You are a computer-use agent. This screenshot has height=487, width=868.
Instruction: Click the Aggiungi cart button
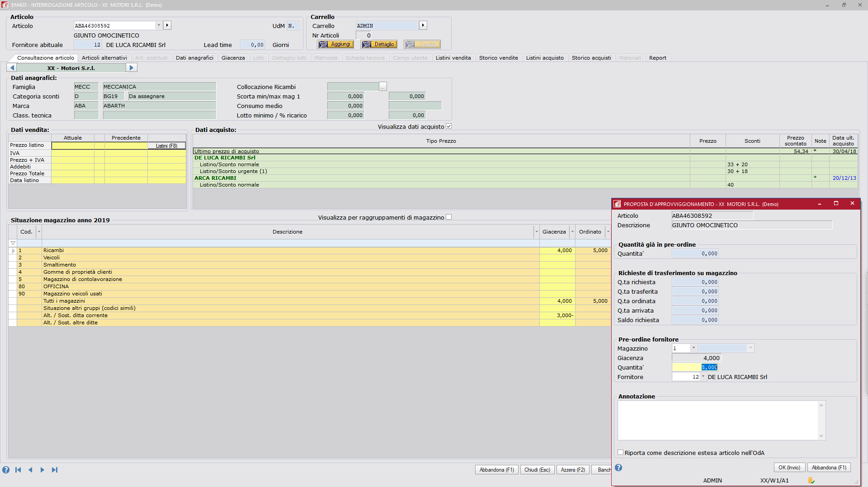tap(335, 44)
